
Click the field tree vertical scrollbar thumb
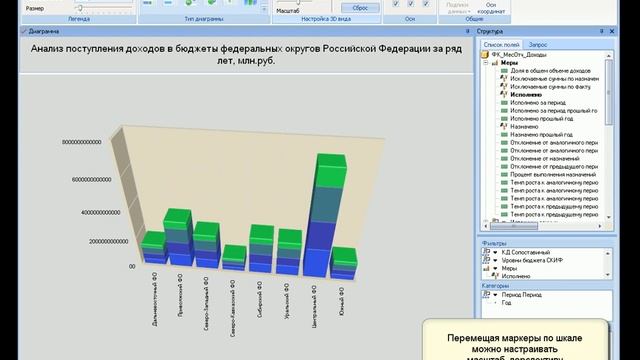[x=609, y=92]
